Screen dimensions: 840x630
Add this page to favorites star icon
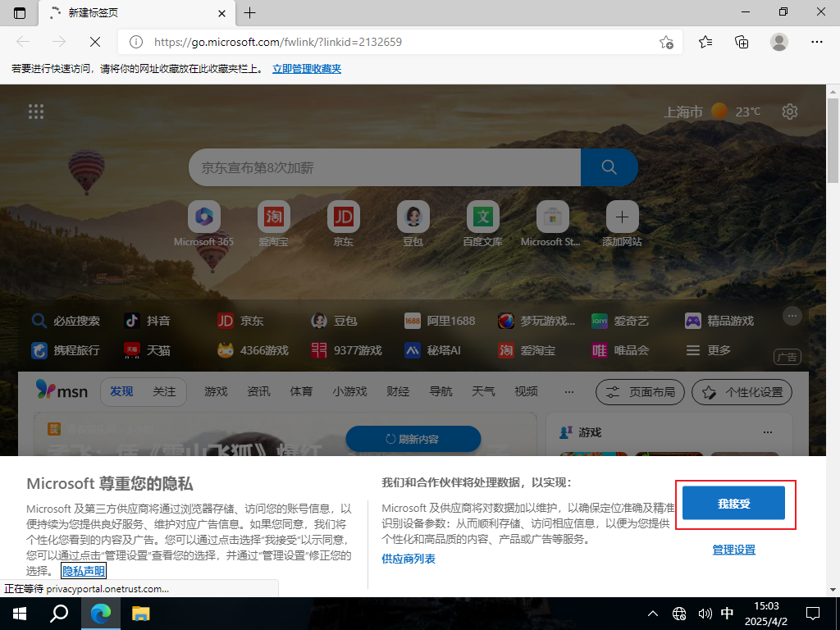tap(666, 42)
